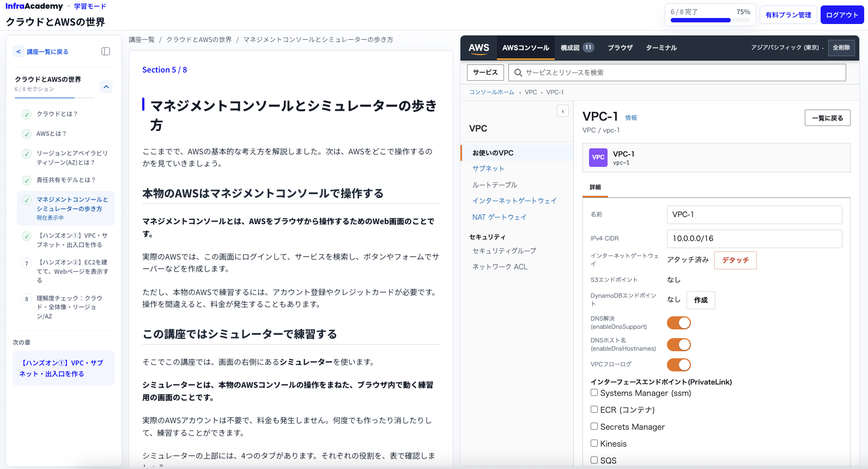Click the VPC breadcrumb link in console
Viewport: 868px width, 469px height.
[x=531, y=92]
